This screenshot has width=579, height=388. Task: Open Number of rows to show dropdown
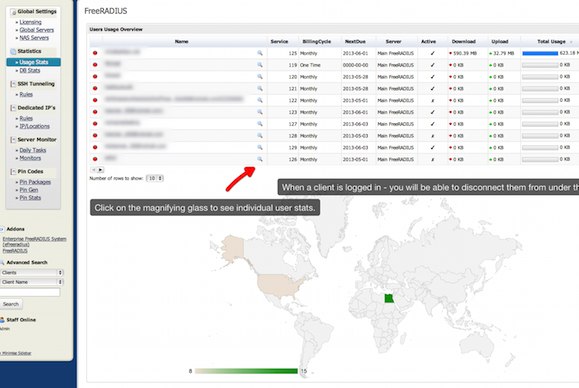[155, 178]
